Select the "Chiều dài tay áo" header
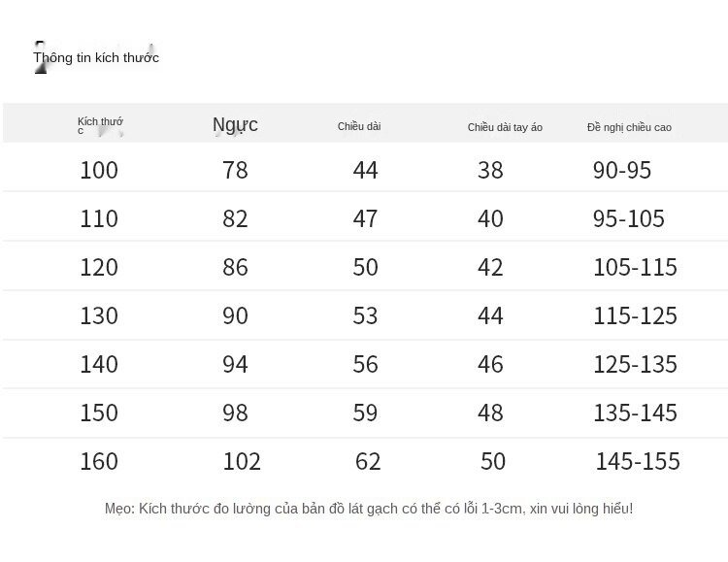 pos(505,127)
